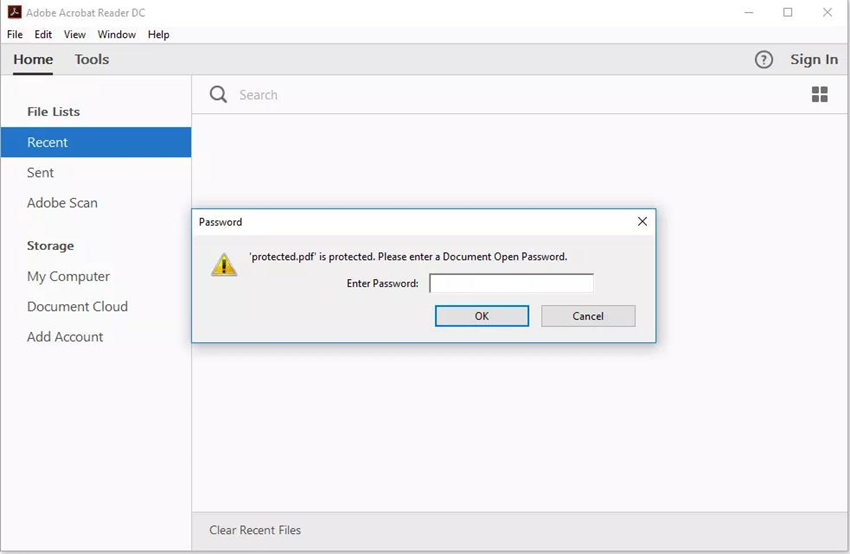Open the File menu
Screen dimensions: 850x554
(x=15, y=34)
